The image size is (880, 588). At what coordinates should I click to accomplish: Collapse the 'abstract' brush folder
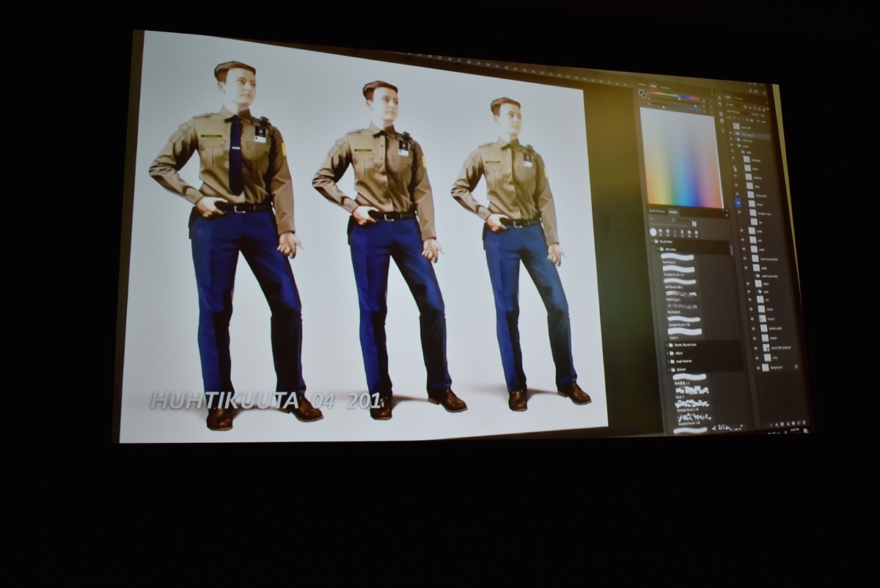670,370
